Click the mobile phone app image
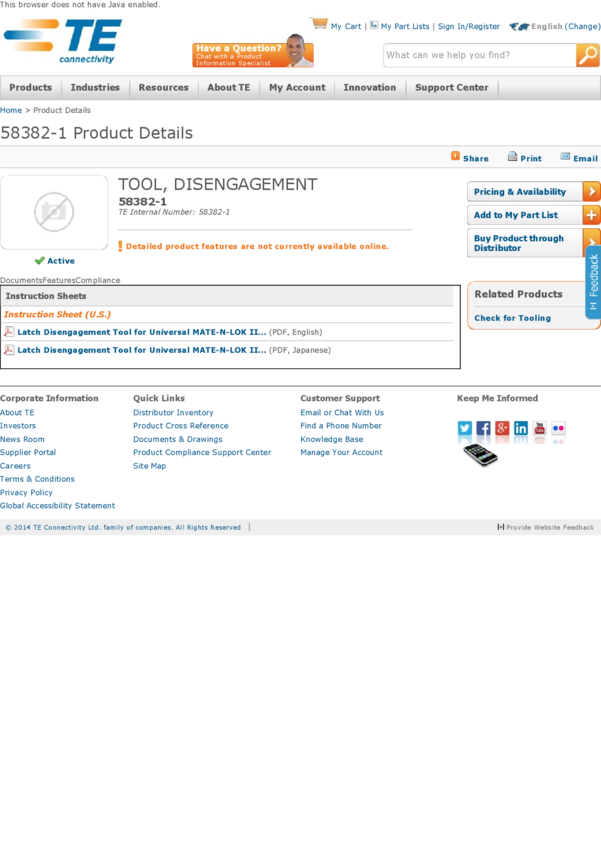601x850 pixels. [480, 455]
